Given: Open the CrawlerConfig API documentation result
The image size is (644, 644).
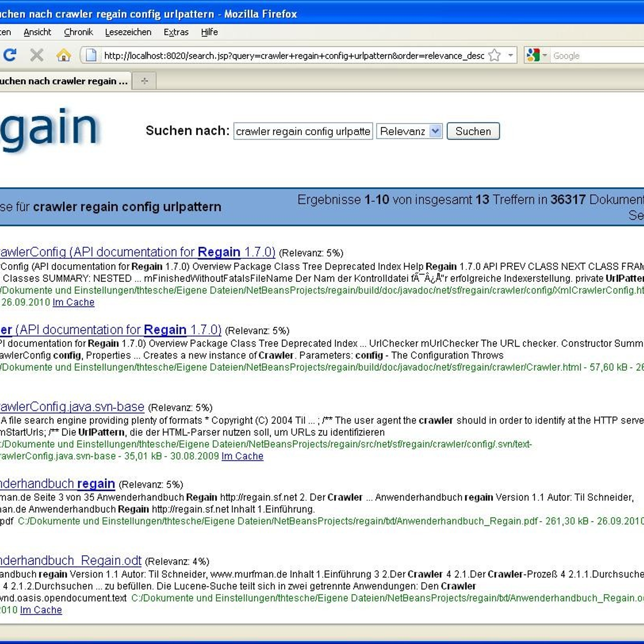Looking at the screenshot, I should tap(138, 252).
